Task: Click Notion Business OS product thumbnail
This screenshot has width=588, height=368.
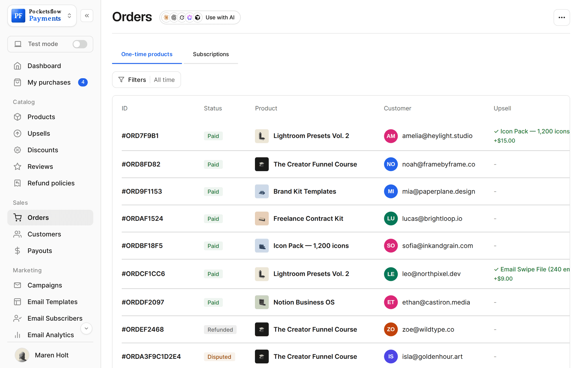Action: (x=262, y=302)
